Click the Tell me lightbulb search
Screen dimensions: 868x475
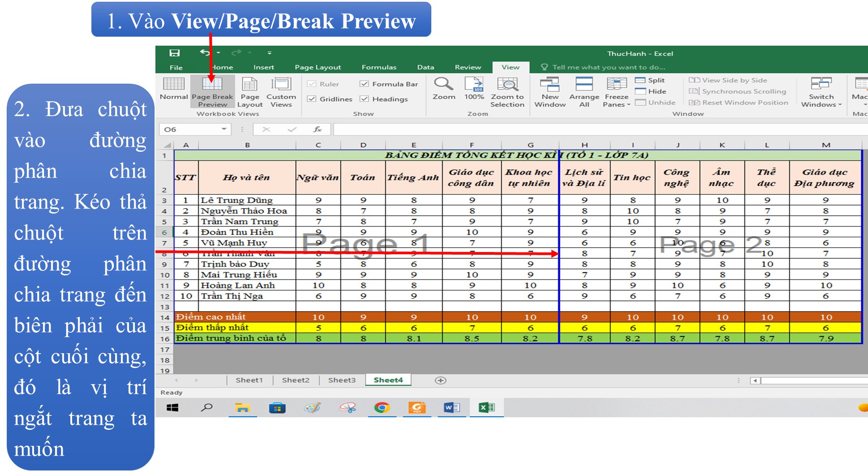tap(544, 67)
